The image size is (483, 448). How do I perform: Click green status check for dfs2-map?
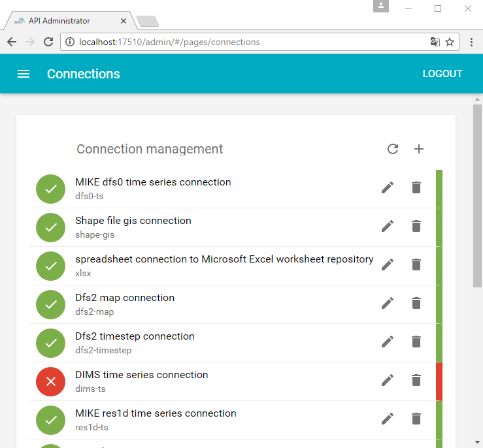[50, 304]
